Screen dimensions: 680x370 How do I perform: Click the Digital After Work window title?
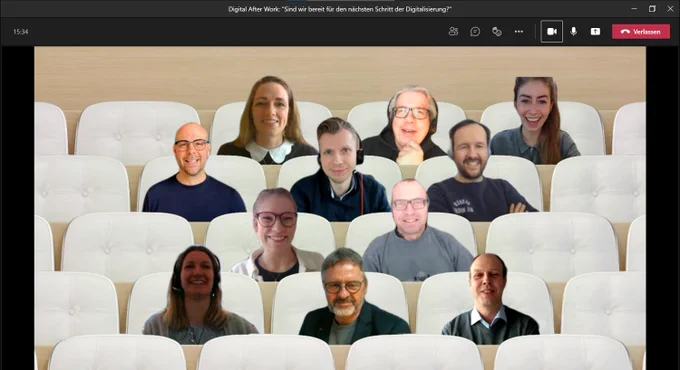(340, 9)
